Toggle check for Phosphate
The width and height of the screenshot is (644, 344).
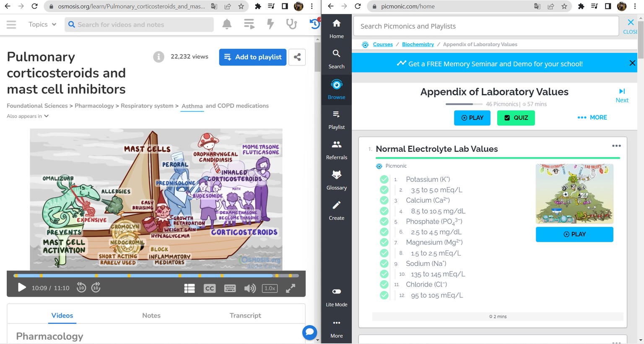384,222
